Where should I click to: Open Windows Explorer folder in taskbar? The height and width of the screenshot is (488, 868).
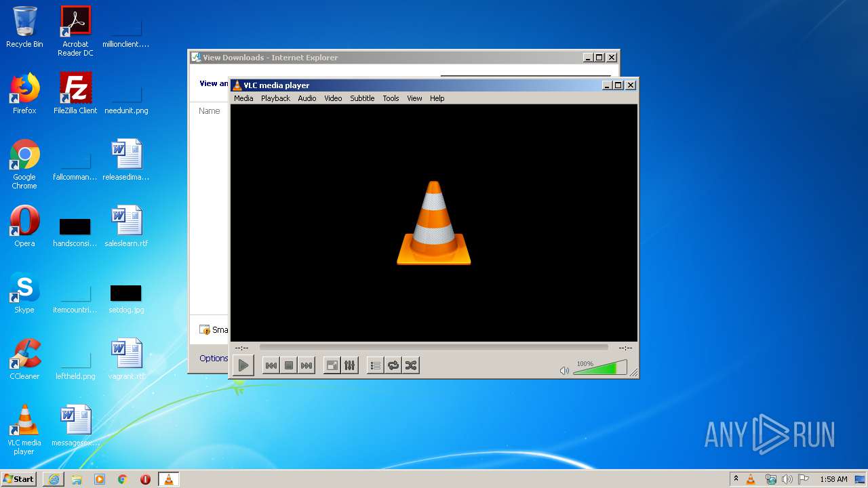pyautogui.click(x=77, y=479)
